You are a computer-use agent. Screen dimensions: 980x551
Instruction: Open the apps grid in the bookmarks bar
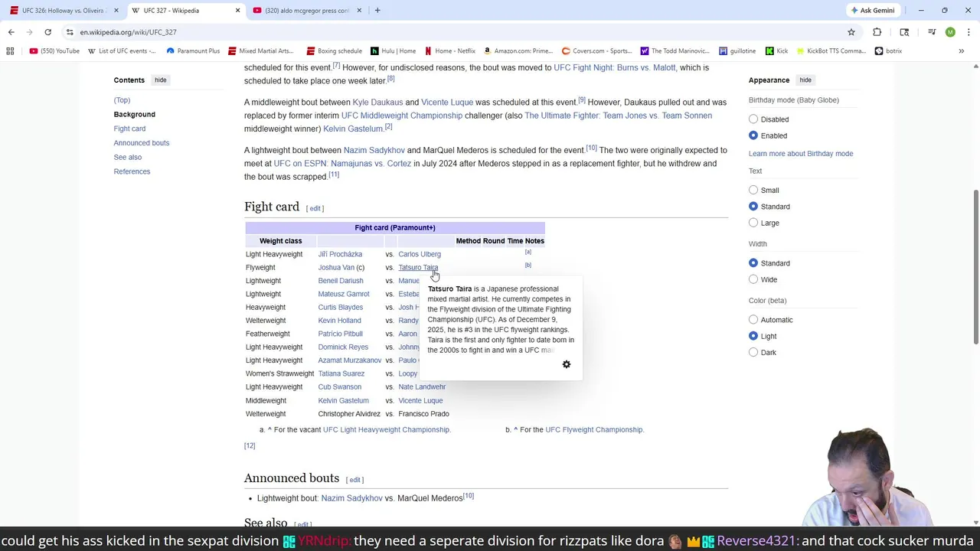(10, 51)
